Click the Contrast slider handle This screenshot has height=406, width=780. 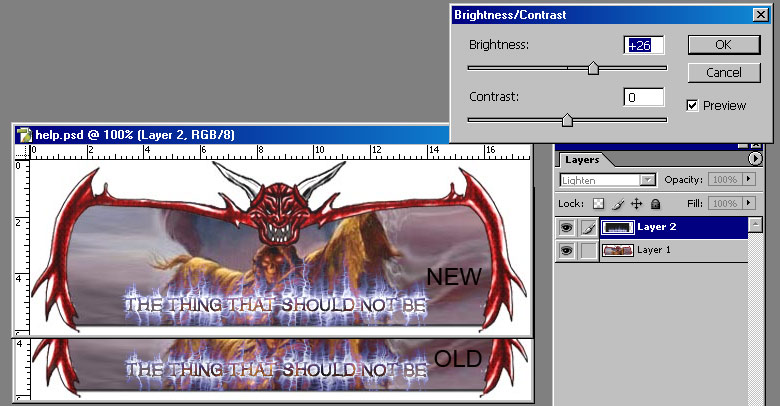pos(567,120)
